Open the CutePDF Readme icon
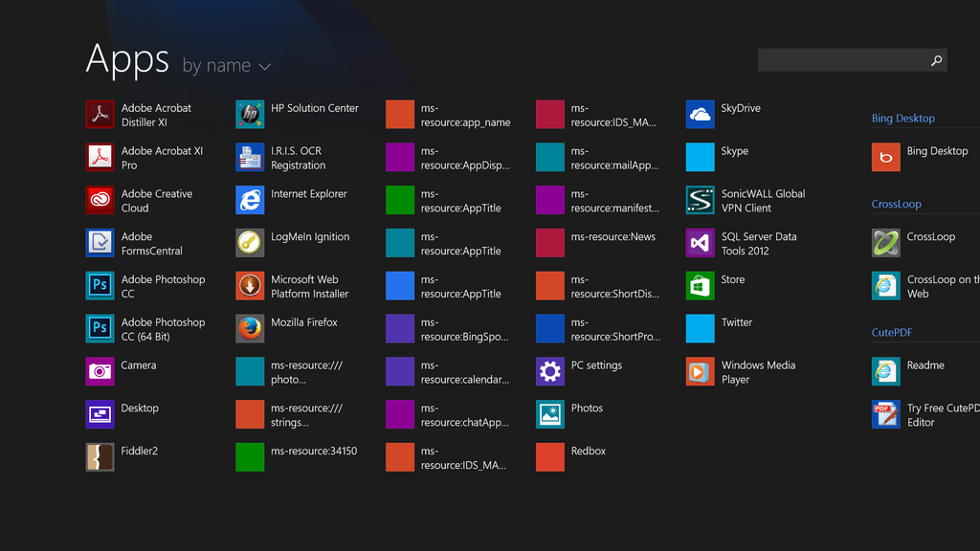Viewport: 980px width, 551px height. [886, 372]
